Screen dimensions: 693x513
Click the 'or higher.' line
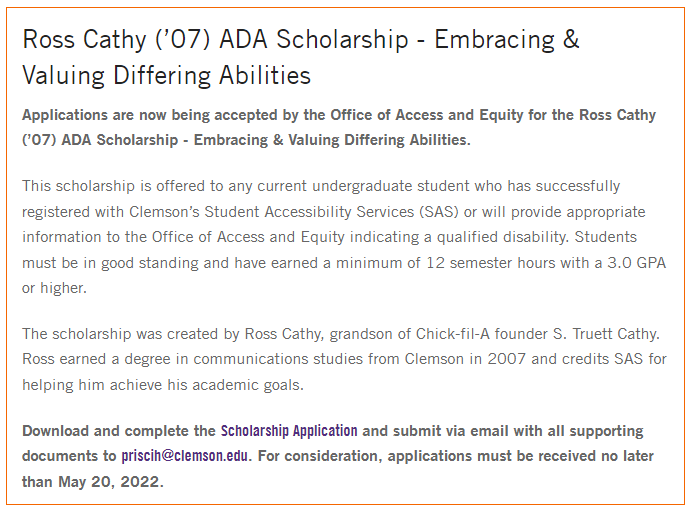point(54,289)
